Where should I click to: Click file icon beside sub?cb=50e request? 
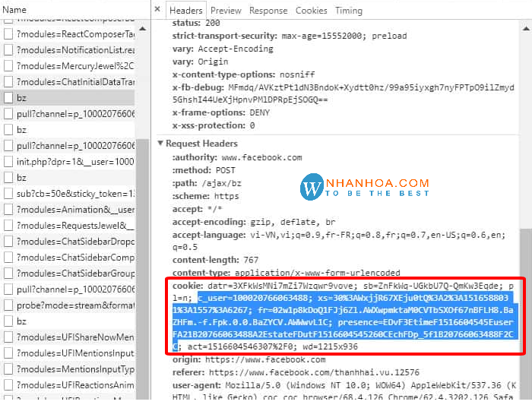[x=8, y=193]
